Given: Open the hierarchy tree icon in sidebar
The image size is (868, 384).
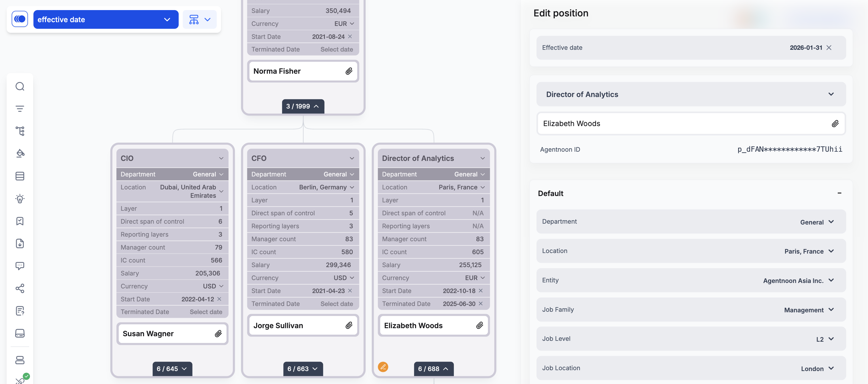Looking at the screenshot, I should click(x=20, y=131).
